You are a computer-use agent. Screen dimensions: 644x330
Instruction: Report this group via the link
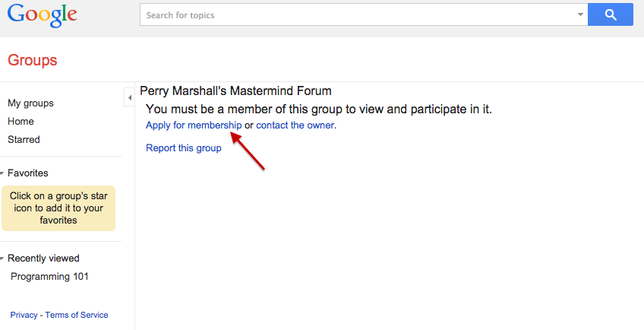coord(184,148)
